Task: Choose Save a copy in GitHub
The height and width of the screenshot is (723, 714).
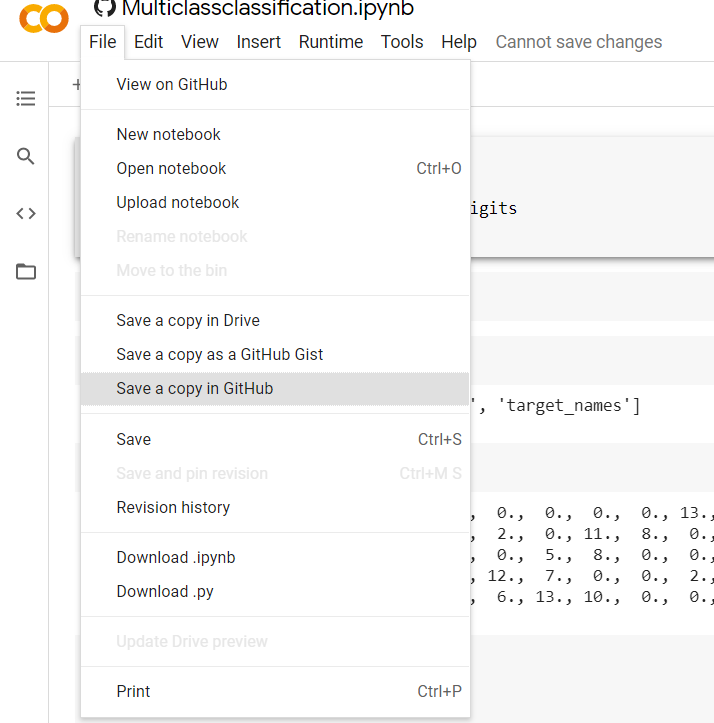Action: [195, 389]
